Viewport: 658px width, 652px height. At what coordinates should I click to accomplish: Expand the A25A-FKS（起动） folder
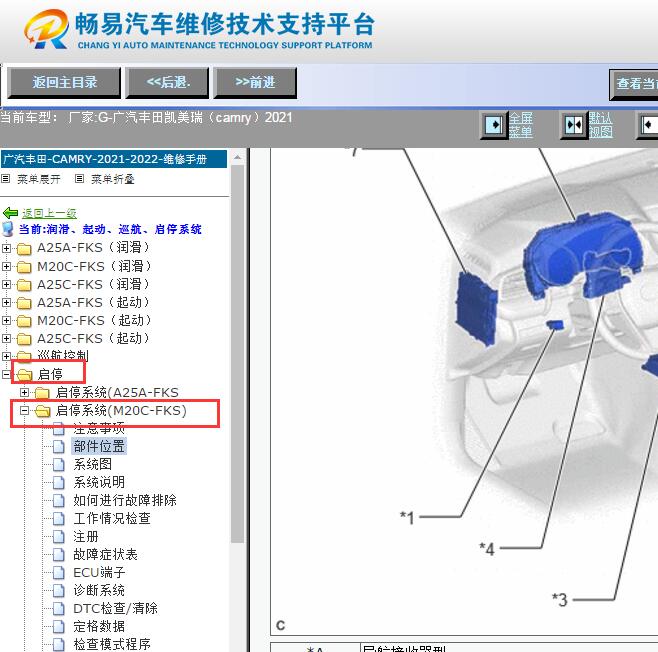(x=6, y=302)
